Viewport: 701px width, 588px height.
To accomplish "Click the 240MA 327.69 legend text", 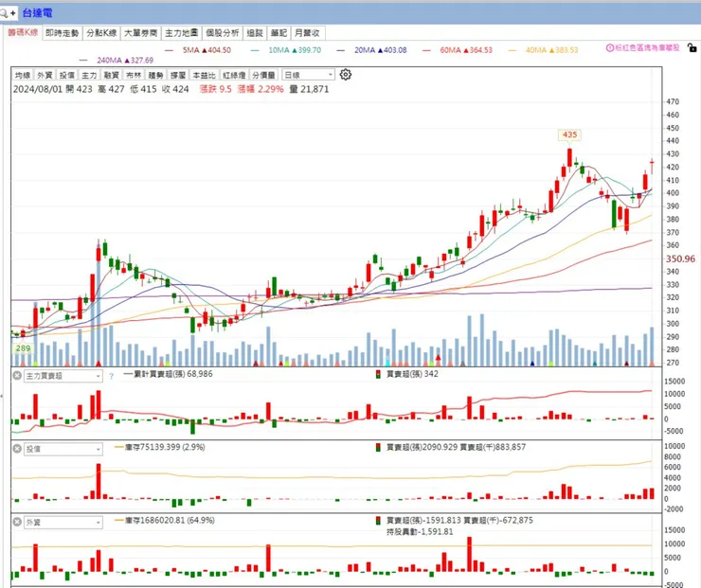I will click(x=125, y=60).
